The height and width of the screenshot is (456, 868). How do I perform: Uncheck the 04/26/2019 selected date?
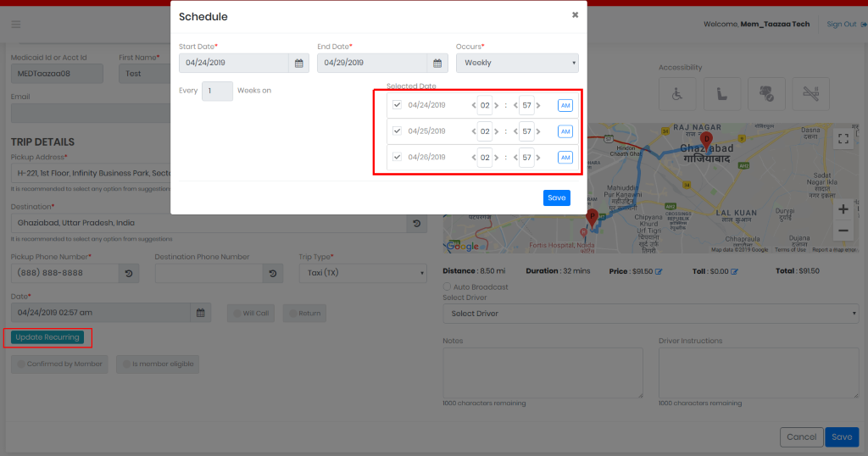397,157
